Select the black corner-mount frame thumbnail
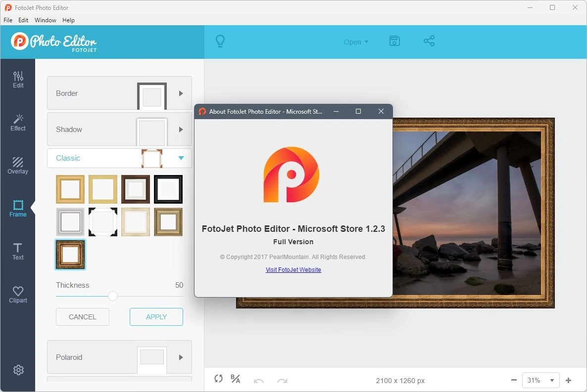 point(102,222)
